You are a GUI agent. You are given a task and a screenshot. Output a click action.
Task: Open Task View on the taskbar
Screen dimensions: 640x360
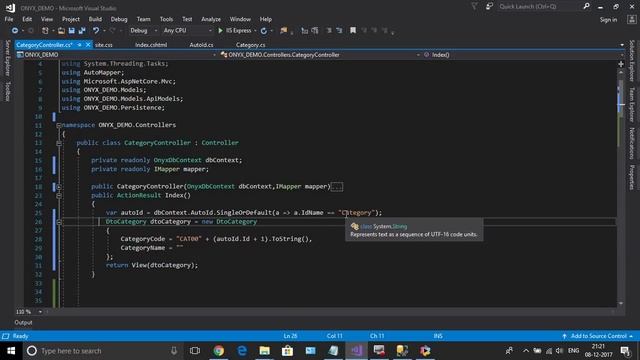pos(195,351)
